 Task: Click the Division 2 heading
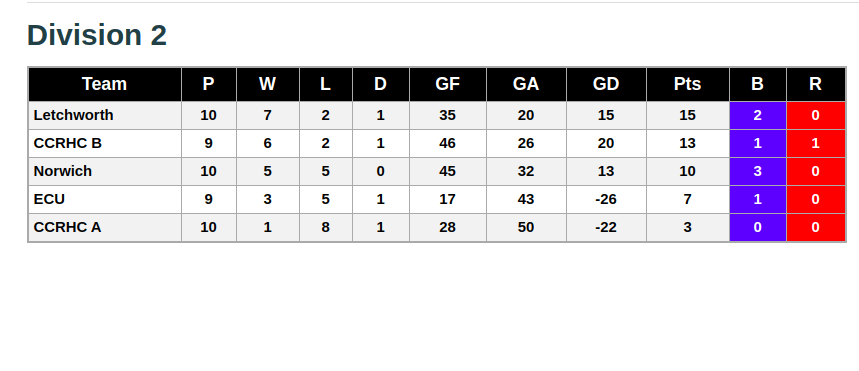(x=97, y=35)
